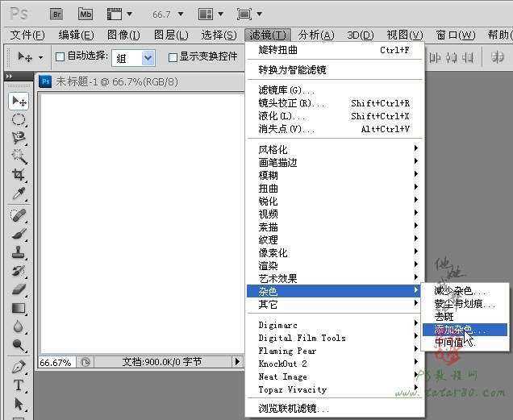Select the Path Selection tool
This screenshot has width=513, height=420.
pyautogui.click(x=19, y=404)
